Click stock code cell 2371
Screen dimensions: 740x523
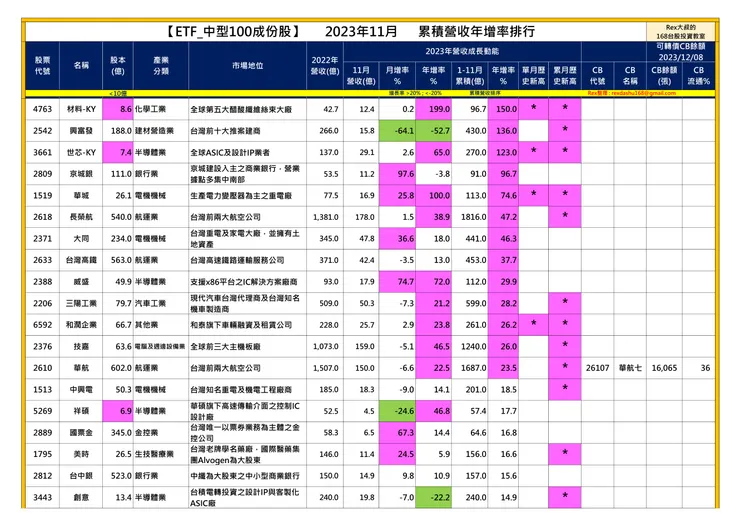click(42, 239)
